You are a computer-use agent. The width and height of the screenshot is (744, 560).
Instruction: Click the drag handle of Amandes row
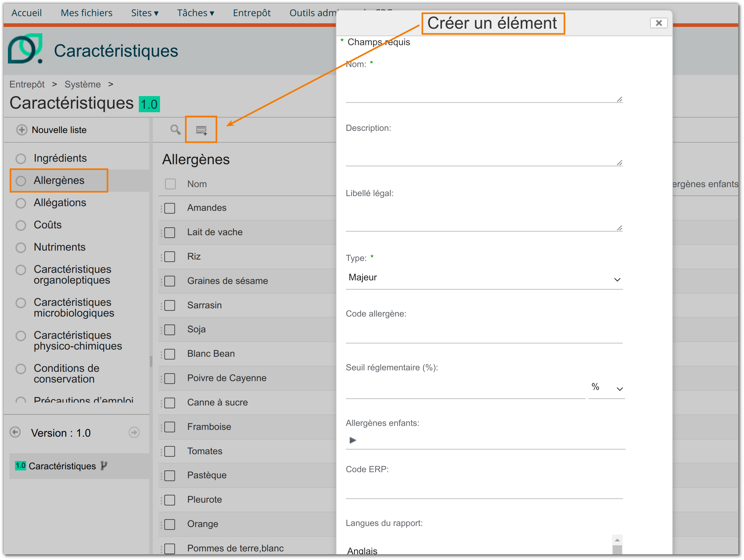tap(161, 208)
